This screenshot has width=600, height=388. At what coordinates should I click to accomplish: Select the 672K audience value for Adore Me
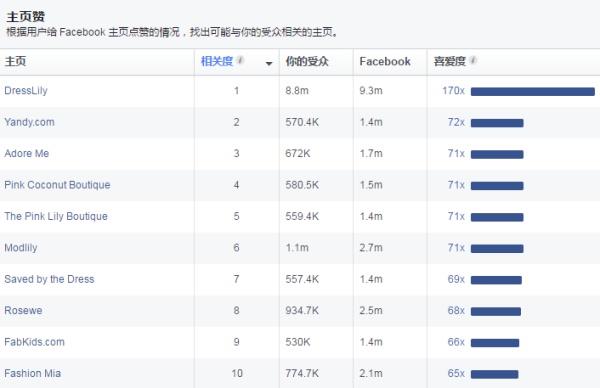[x=298, y=153]
